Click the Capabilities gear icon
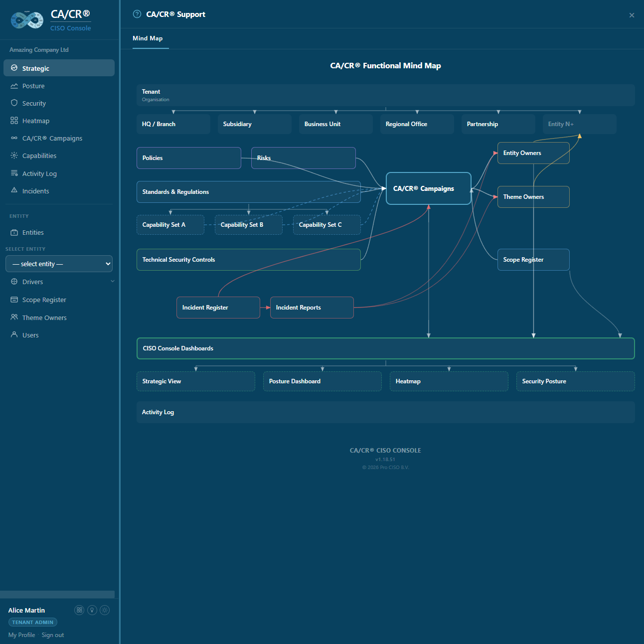This screenshot has height=644, width=644. [x=14, y=156]
